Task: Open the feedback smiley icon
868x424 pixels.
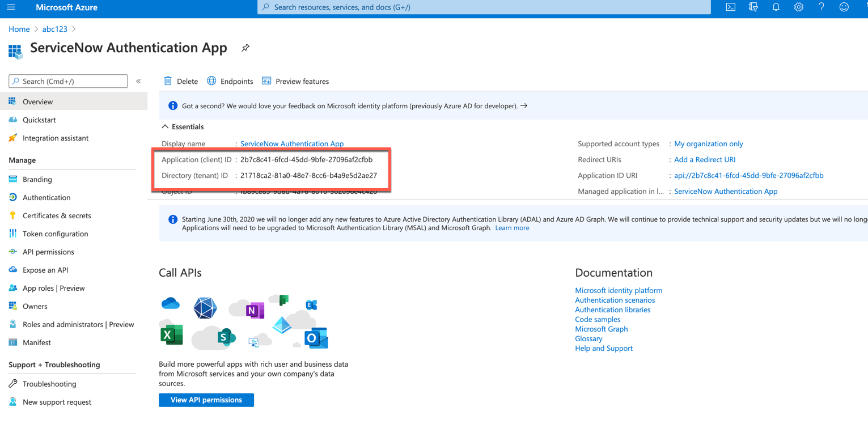Action: coord(844,7)
